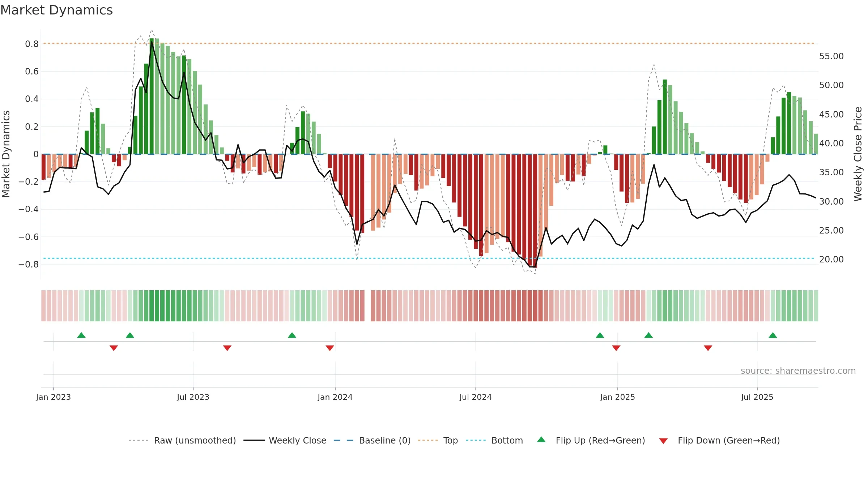Click the 0.2 left axis tick

click(x=32, y=127)
